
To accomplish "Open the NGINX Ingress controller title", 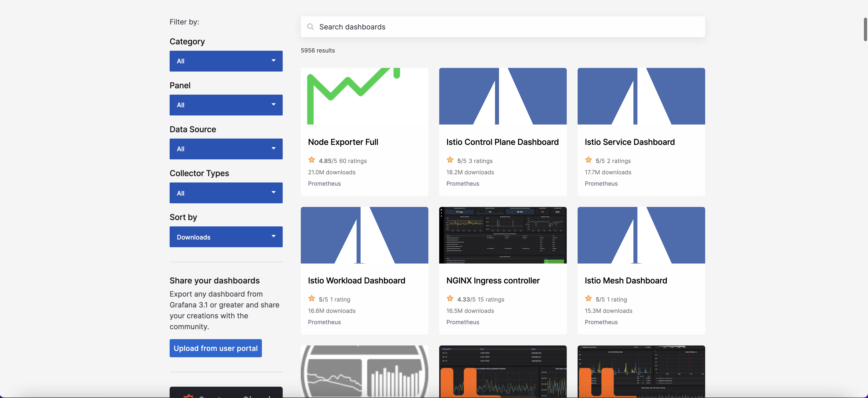I will click(493, 281).
